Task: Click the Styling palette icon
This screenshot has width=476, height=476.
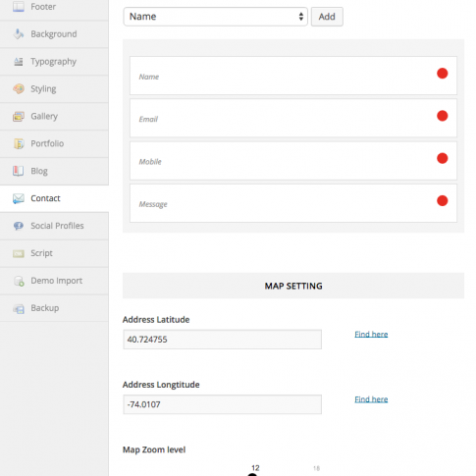Action: tap(19, 88)
